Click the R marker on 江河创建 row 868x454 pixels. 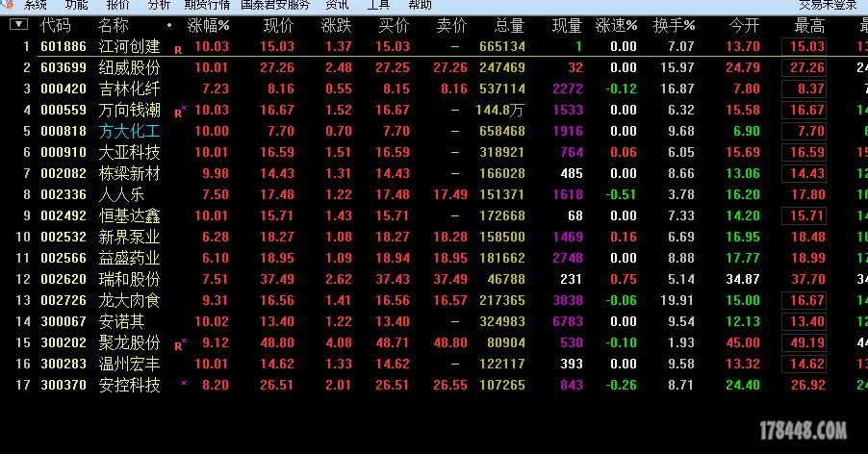click(x=178, y=50)
